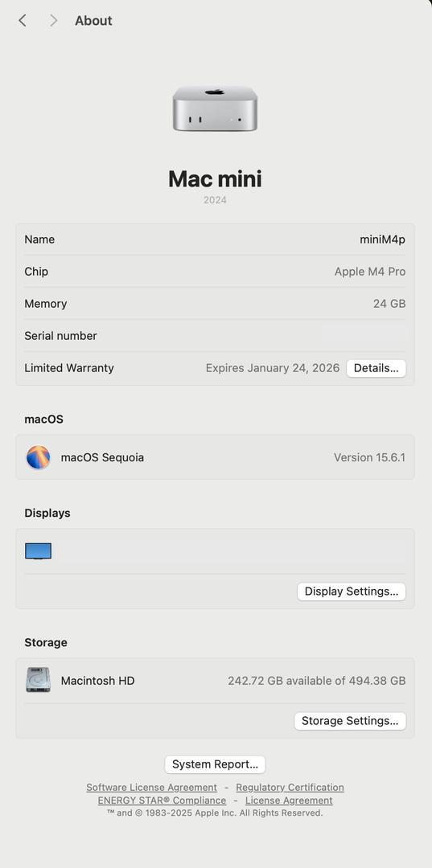
Task: Open the ENERGY STAR Compliance link
Action: coord(162,800)
